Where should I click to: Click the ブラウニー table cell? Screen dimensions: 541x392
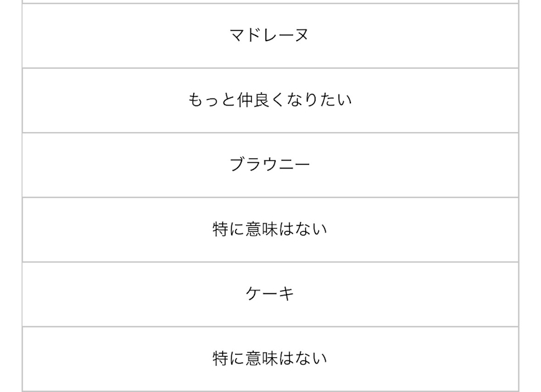[x=270, y=165]
